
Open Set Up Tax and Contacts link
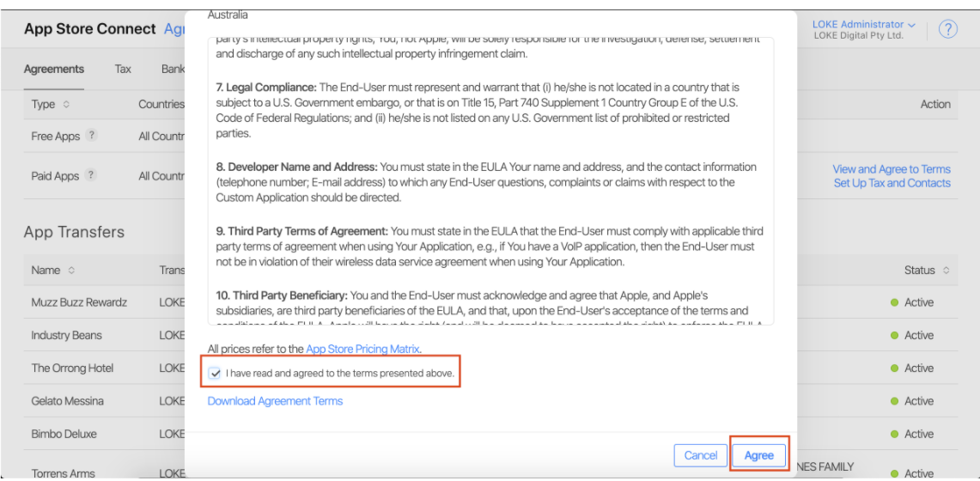pyautogui.click(x=892, y=183)
